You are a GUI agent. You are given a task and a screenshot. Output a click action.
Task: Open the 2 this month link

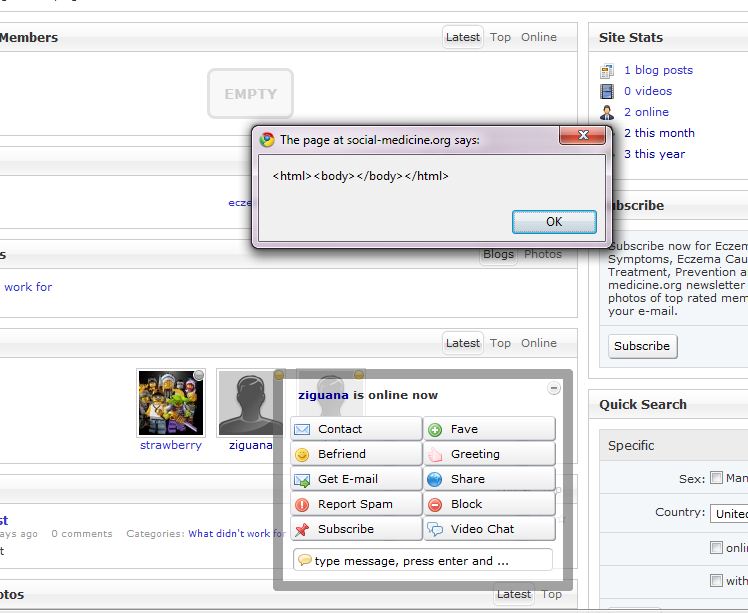tap(659, 133)
